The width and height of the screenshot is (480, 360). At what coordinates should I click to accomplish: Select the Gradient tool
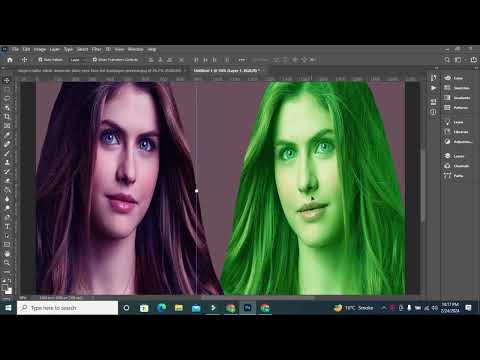7,190
